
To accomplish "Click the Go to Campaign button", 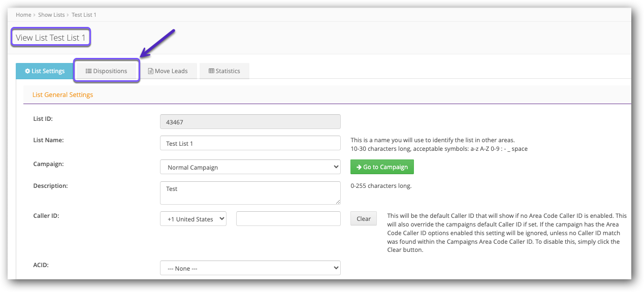I will tap(382, 167).
